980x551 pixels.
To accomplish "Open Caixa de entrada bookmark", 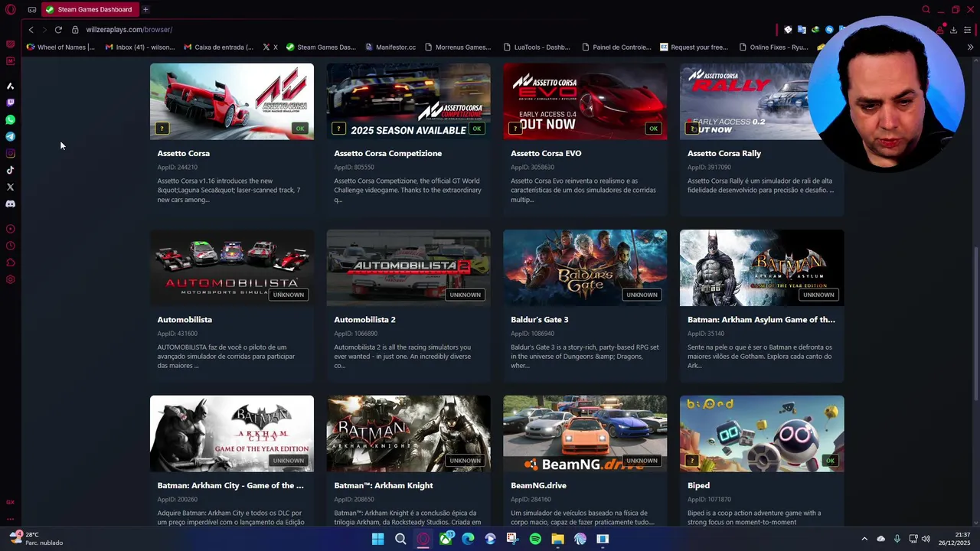I will tap(218, 47).
